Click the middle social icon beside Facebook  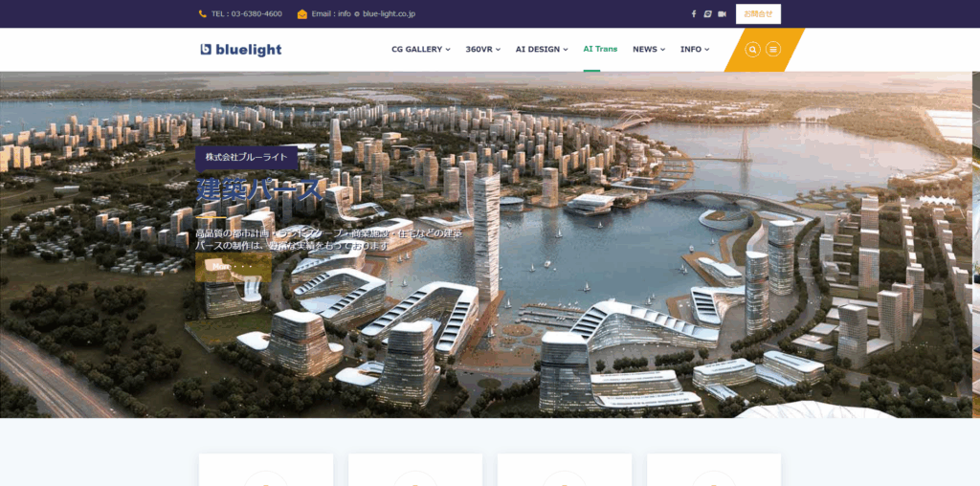pos(707,13)
